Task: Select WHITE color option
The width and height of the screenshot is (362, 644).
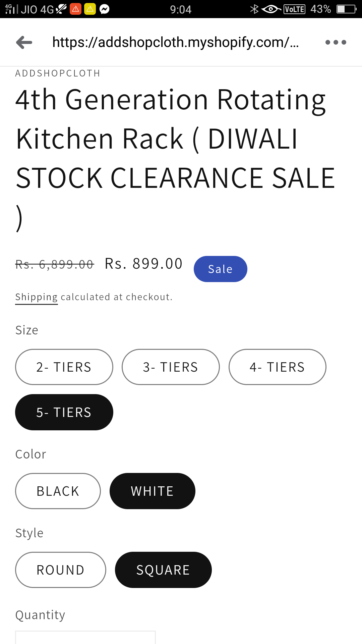Action: coord(152,491)
